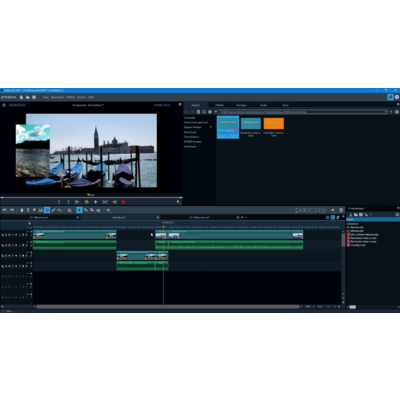The width and height of the screenshot is (400, 400).
Task: Click the Redo arrow in the timeline toolbar
Action: (12, 210)
